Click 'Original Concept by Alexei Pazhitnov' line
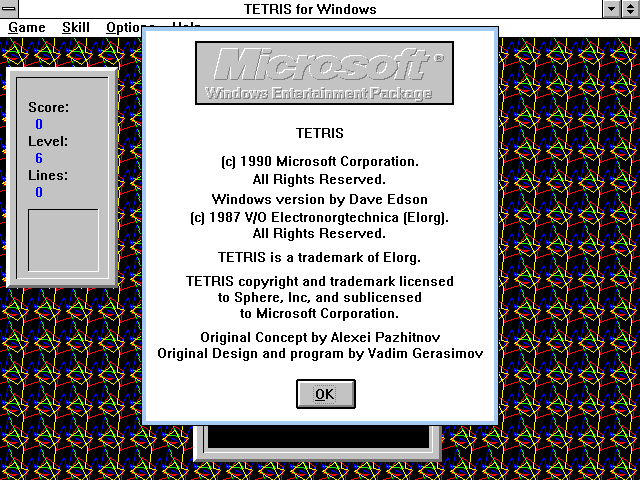 (320, 337)
